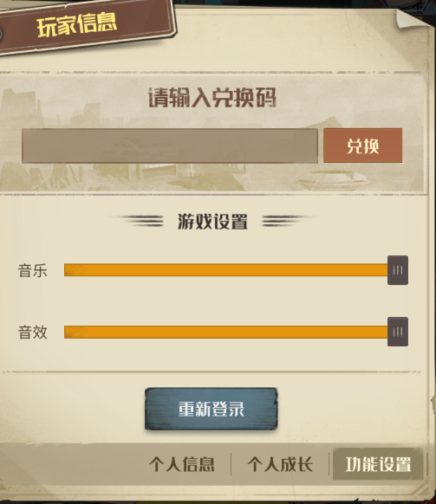The image size is (436, 504).
Task: Click the 音乐 music slider handle
Action: pyautogui.click(x=398, y=270)
